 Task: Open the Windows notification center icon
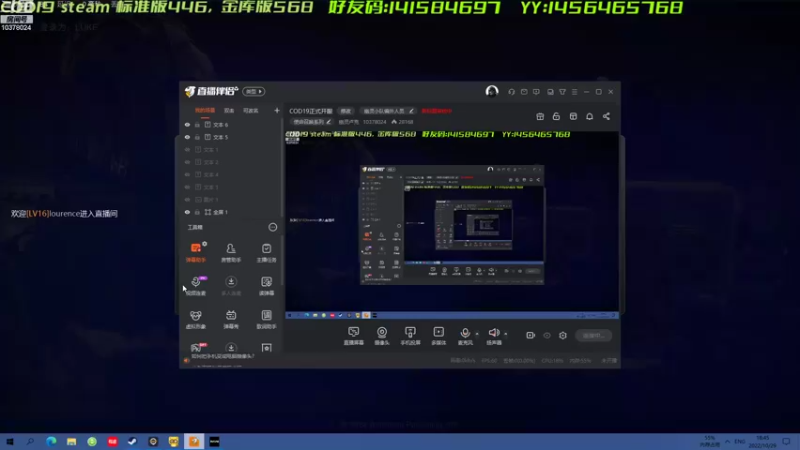click(x=786, y=441)
